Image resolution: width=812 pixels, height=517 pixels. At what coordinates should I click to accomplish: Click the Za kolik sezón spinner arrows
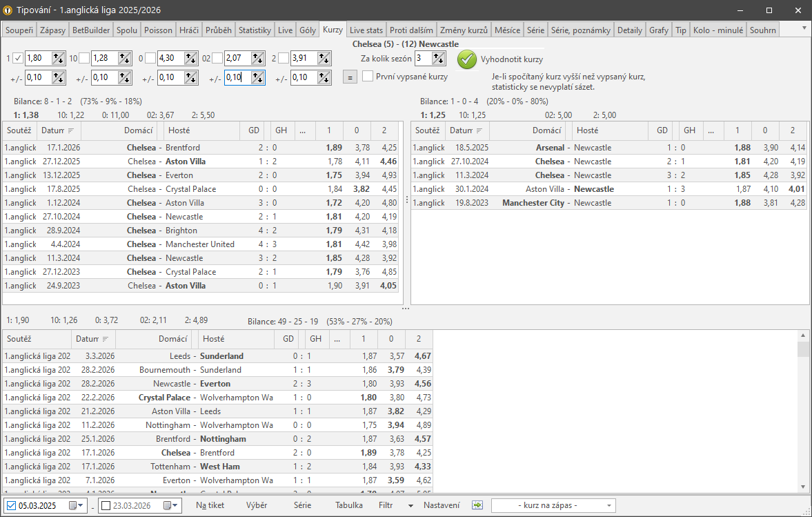(x=439, y=59)
